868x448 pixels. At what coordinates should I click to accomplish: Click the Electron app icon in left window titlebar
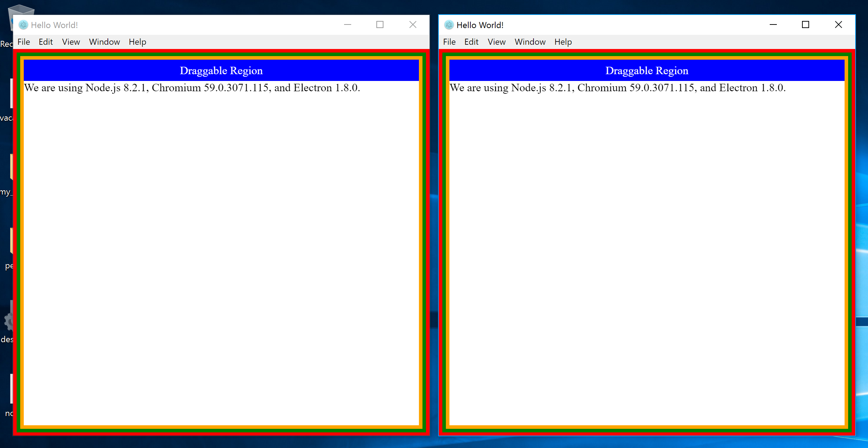(23, 25)
